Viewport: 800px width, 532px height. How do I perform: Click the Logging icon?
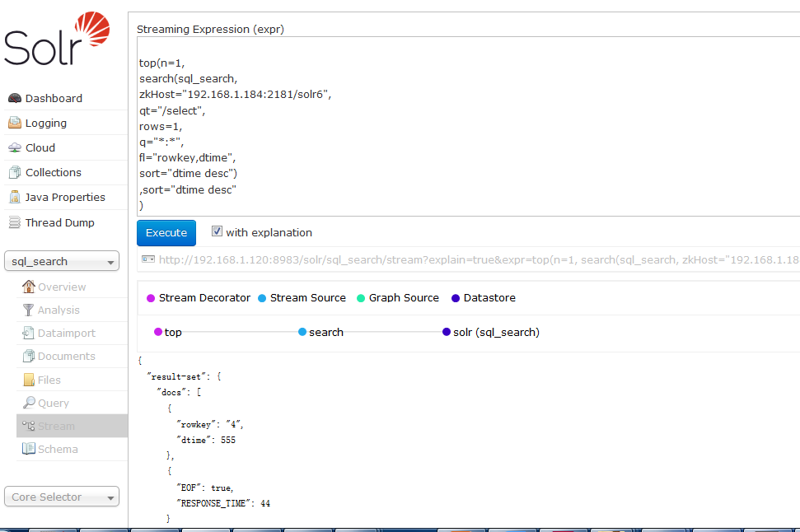pos(15,123)
